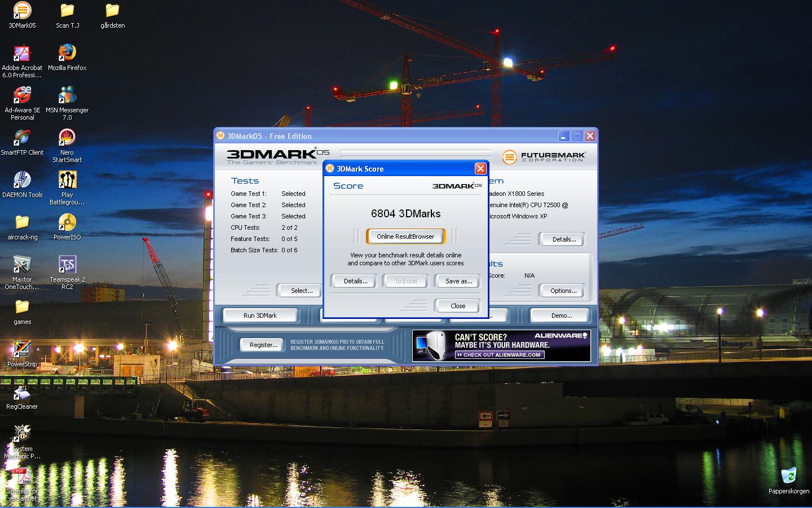This screenshot has width=812, height=508.
Task: Click Save as... in score dialog
Action: [458, 281]
